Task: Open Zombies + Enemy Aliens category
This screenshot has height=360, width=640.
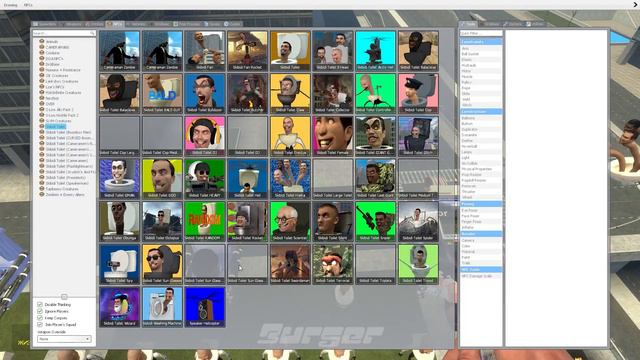Action: (x=64, y=195)
